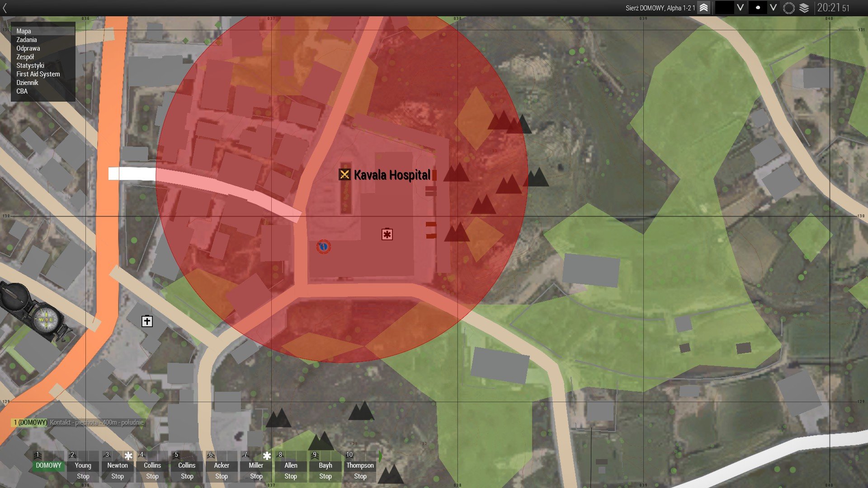Select unit DOMOWY in squad bar

(48, 465)
